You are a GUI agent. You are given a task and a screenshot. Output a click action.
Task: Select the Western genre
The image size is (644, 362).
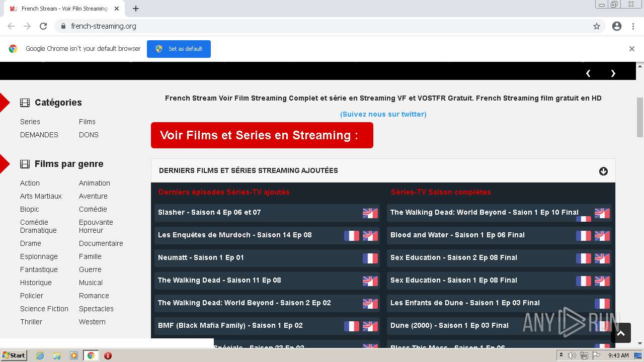tap(92, 322)
